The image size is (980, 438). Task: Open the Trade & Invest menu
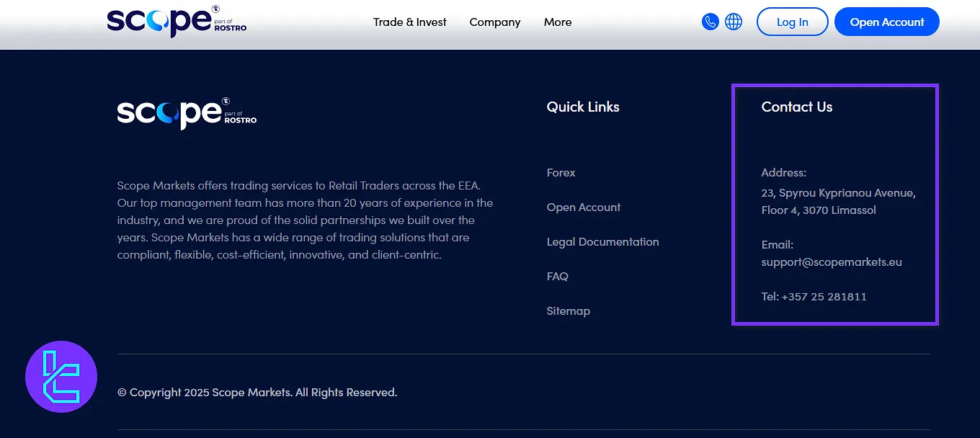[x=409, y=22]
